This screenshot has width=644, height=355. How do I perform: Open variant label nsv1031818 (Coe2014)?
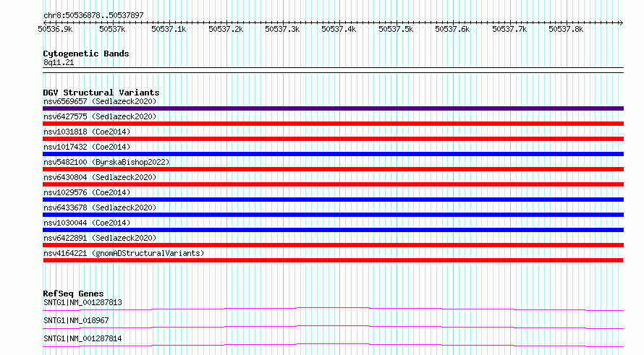(x=87, y=132)
